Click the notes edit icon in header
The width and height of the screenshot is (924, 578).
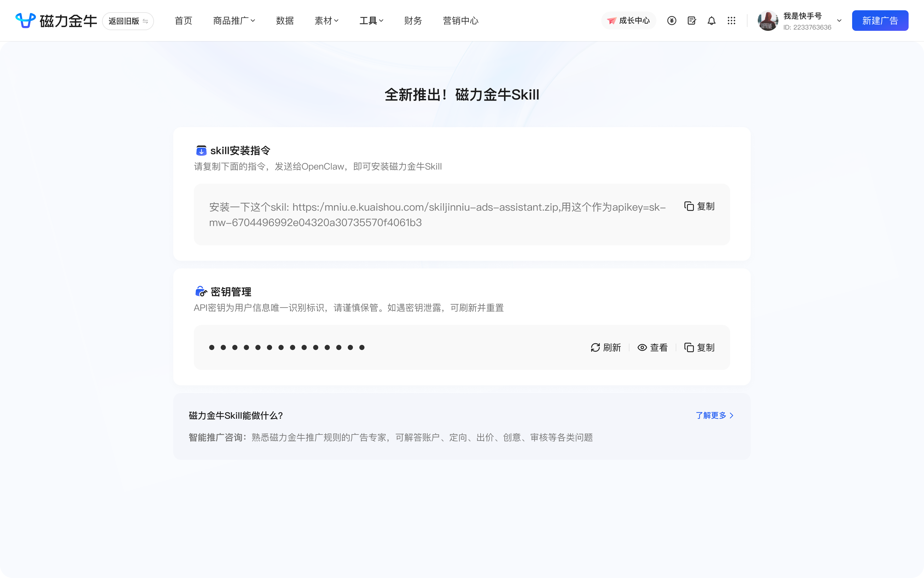pyautogui.click(x=691, y=21)
